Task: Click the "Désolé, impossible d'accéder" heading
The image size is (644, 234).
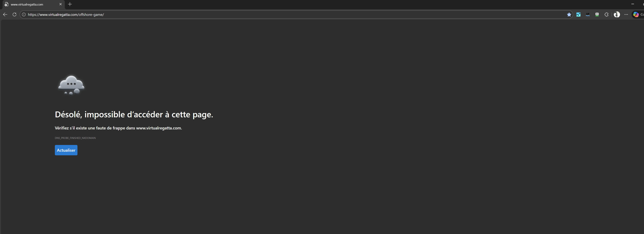Action: [x=134, y=115]
